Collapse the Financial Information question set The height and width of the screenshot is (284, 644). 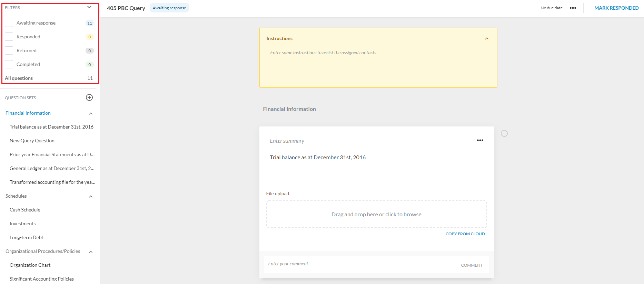(x=91, y=113)
